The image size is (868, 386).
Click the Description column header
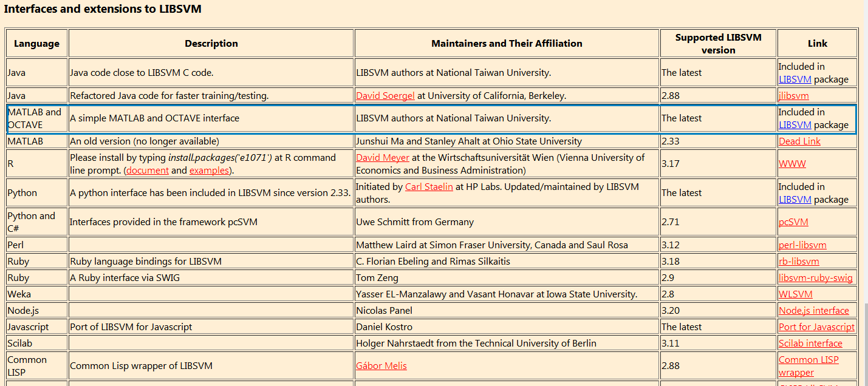(211, 43)
